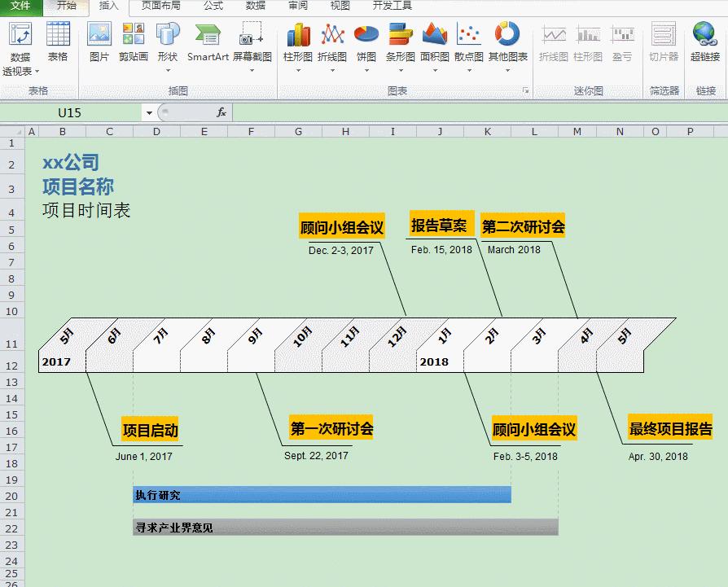Insert a Picture (图片)
Screen dimensions: 728x587
(99, 42)
